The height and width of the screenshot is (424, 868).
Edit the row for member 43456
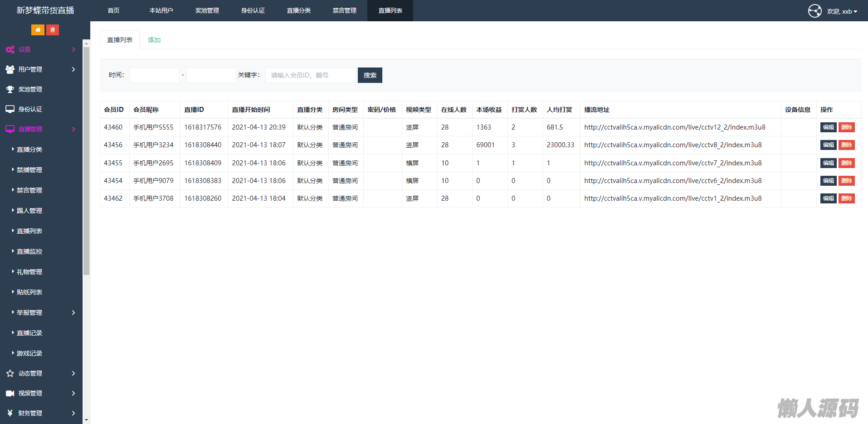(x=828, y=145)
